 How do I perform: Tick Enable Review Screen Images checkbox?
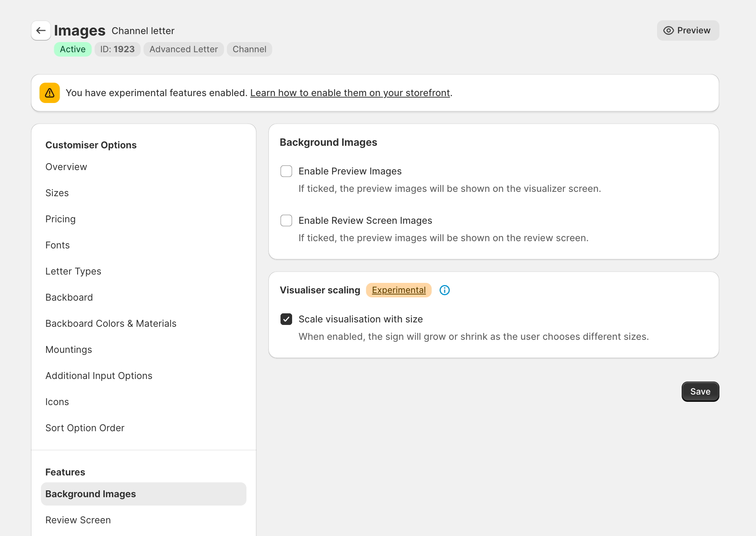tap(286, 220)
